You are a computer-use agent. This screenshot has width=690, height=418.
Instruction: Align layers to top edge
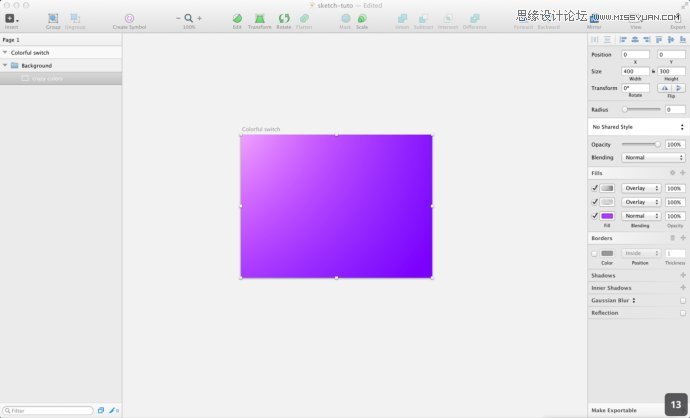[x=659, y=40]
